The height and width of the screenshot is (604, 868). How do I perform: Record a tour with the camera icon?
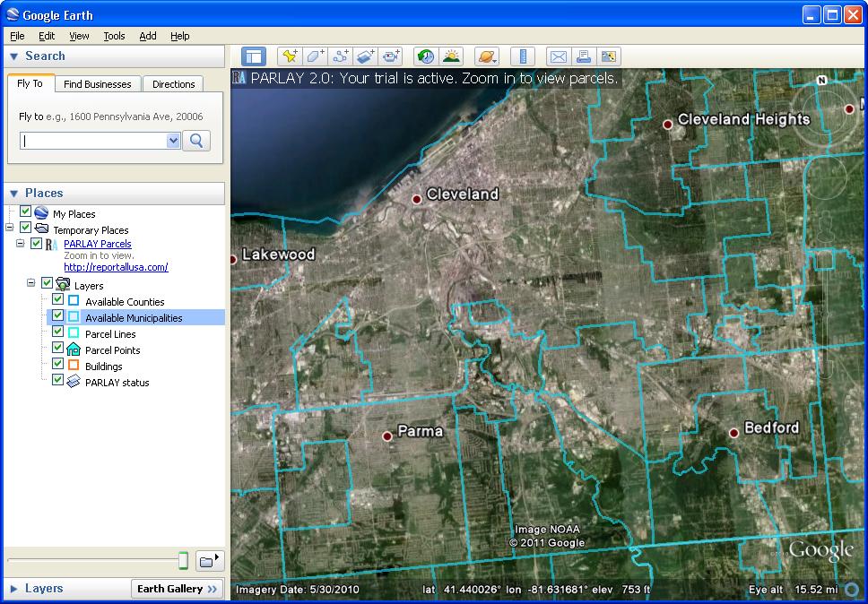(x=390, y=56)
